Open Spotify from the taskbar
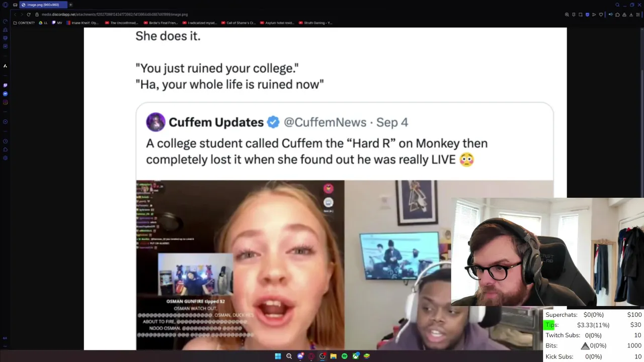This screenshot has width=644, height=362. pos(345,356)
